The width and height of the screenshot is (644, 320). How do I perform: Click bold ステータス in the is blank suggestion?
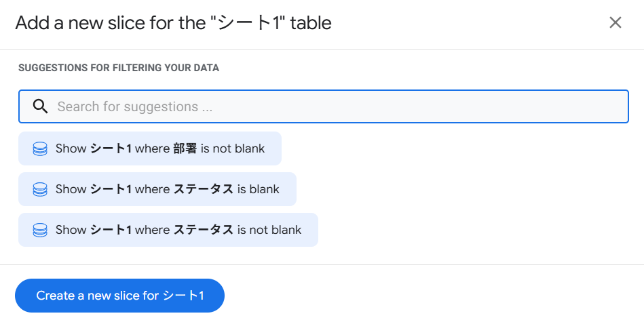click(x=203, y=189)
